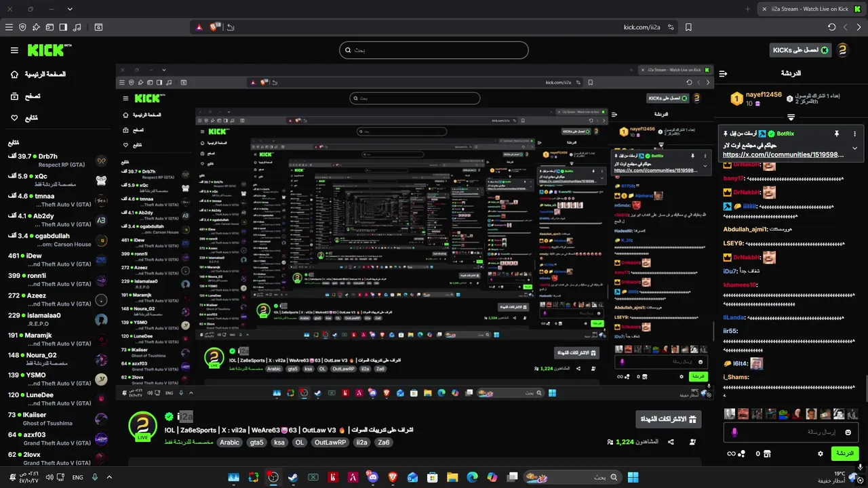
Task: Toggle the browser sidebar panel
Action: pyautogui.click(x=63, y=27)
